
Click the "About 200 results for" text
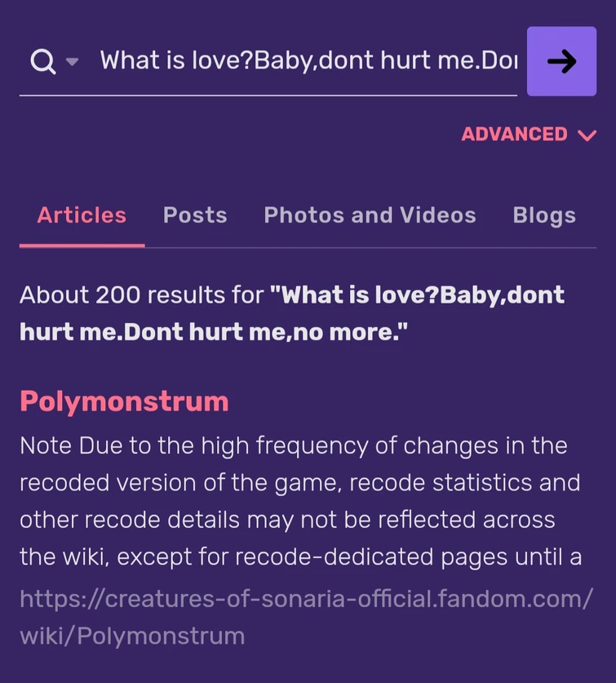click(x=141, y=295)
